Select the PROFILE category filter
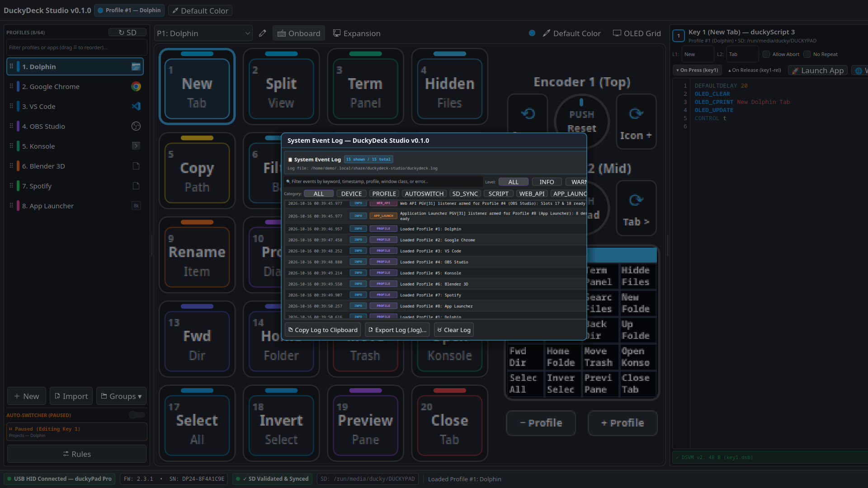The image size is (868, 488). pyautogui.click(x=384, y=193)
